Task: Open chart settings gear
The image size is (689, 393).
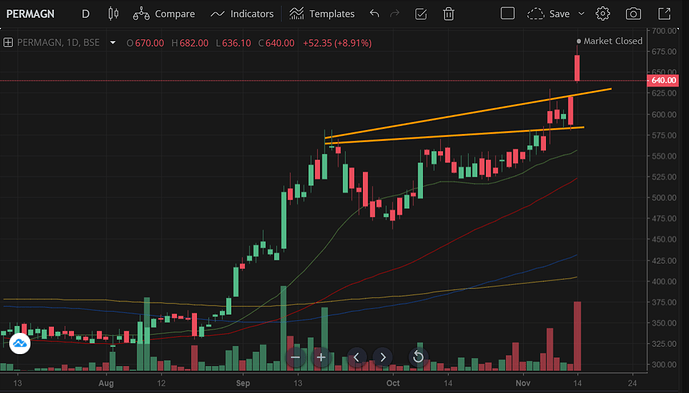Action: point(602,14)
